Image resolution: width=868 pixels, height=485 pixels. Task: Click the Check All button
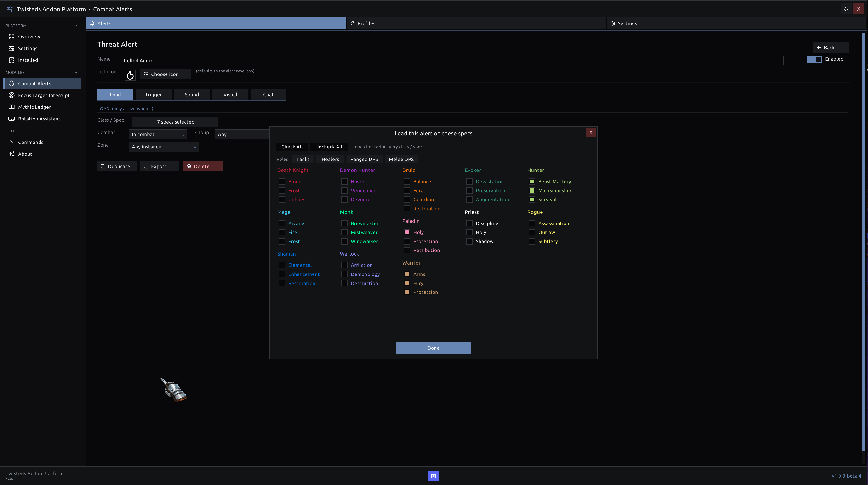(x=292, y=147)
